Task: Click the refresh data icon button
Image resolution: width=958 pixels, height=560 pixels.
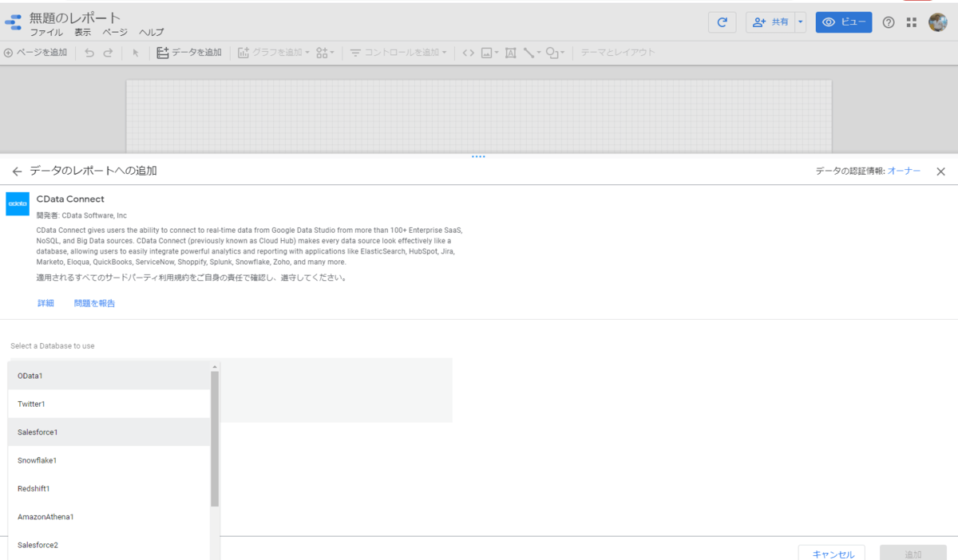Action: pos(722,22)
